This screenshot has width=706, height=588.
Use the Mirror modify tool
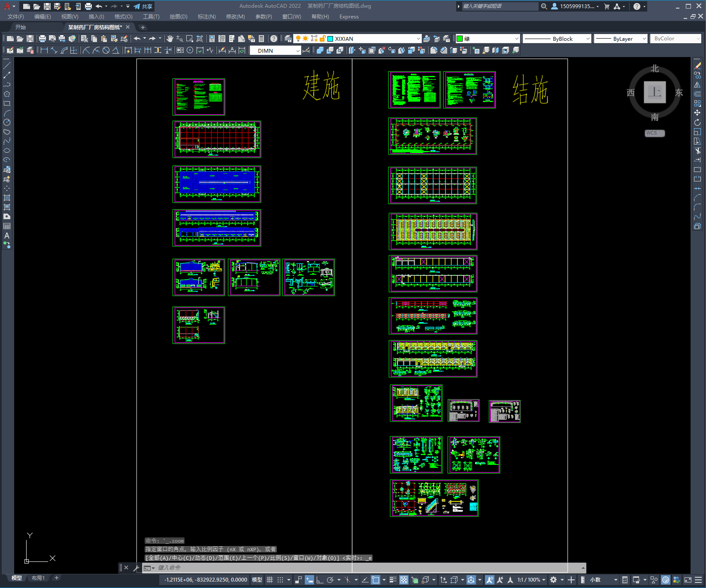click(697, 84)
